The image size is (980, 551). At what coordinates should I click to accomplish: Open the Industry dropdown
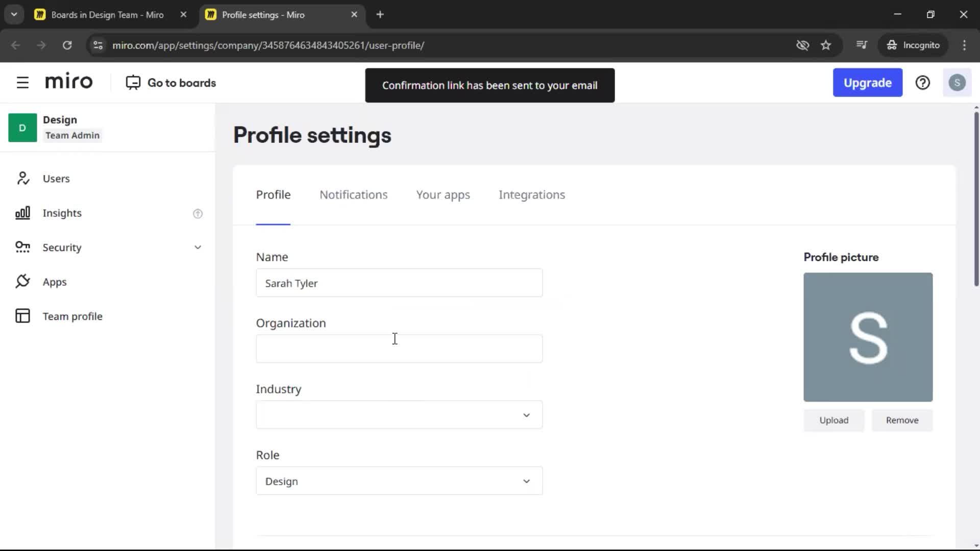(399, 415)
